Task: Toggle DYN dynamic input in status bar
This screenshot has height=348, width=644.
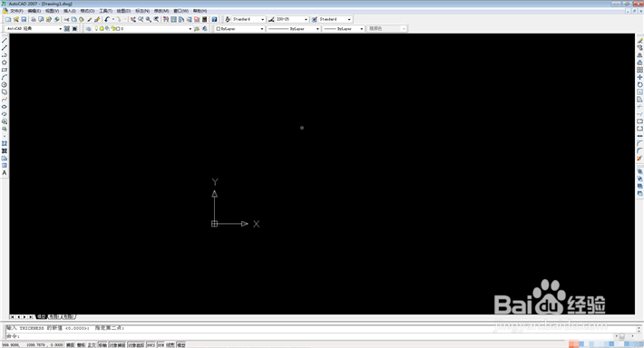Action: point(161,345)
